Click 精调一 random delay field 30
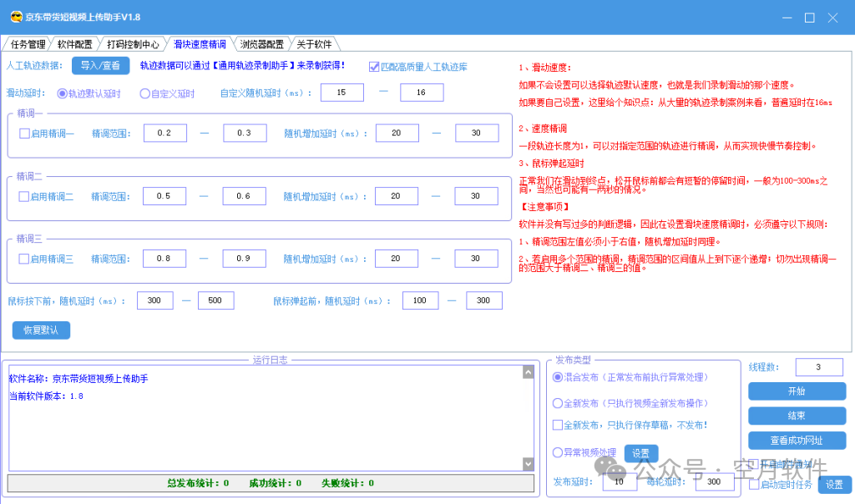Viewport: 855px width, 504px height. click(x=477, y=133)
